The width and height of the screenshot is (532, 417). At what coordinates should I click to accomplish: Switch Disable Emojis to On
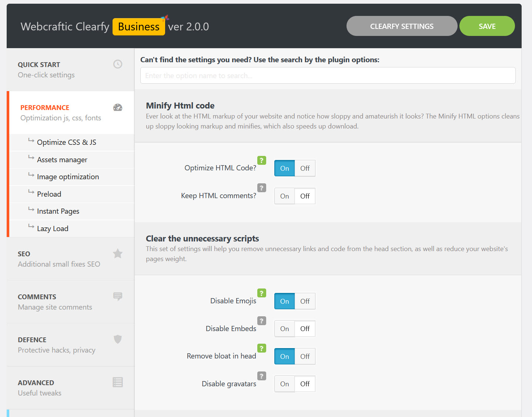click(284, 301)
